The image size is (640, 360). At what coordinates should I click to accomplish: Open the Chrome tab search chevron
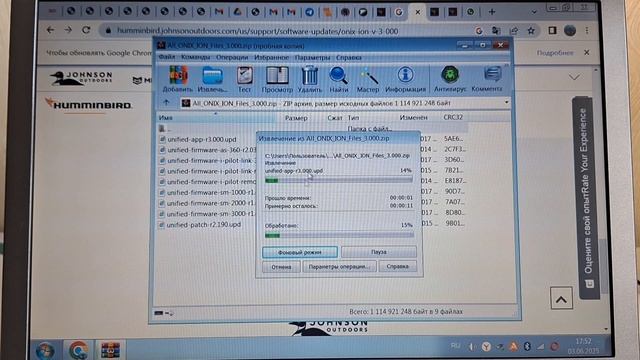click(x=534, y=12)
